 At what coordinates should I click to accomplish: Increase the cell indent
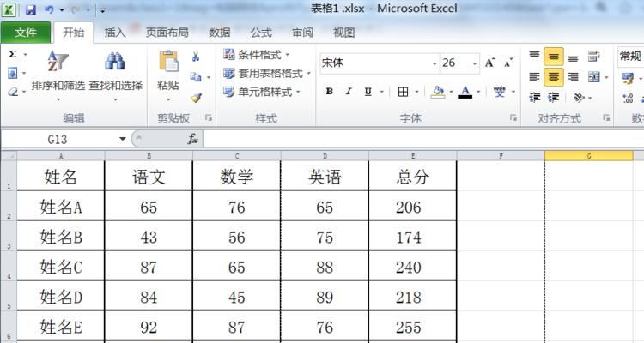tap(554, 98)
